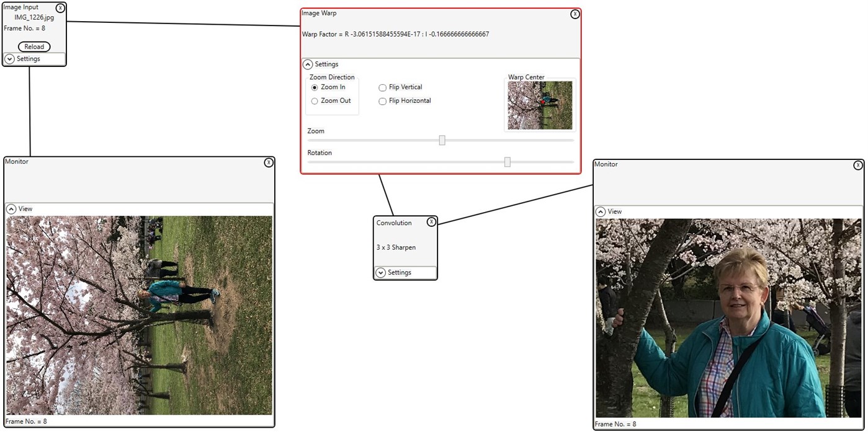Enable the Flip Vertical option

point(382,87)
